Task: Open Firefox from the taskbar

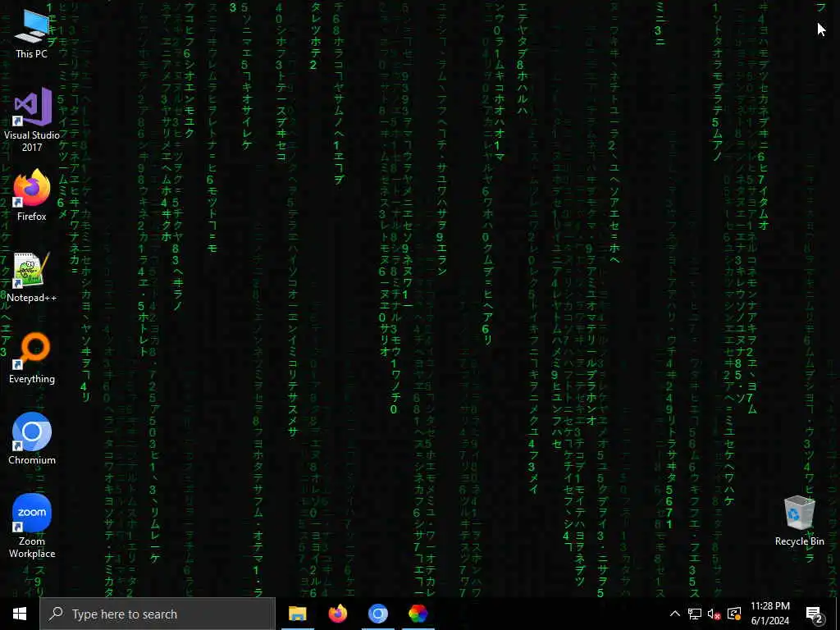Action: (x=337, y=614)
